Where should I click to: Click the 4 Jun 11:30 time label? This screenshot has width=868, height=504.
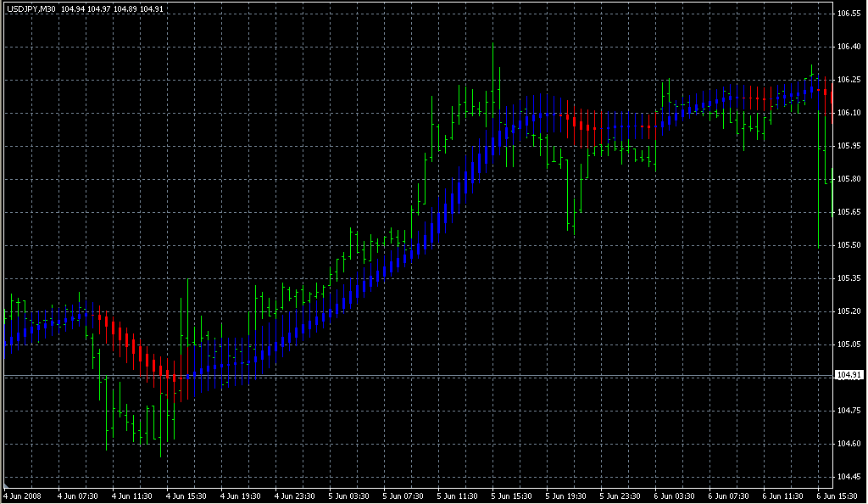tap(132, 496)
